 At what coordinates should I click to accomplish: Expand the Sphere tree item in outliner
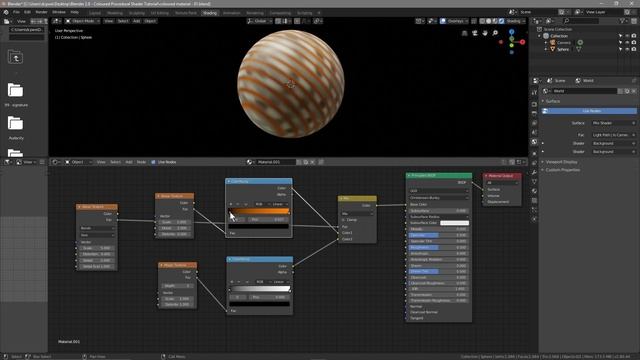pos(546,49)
